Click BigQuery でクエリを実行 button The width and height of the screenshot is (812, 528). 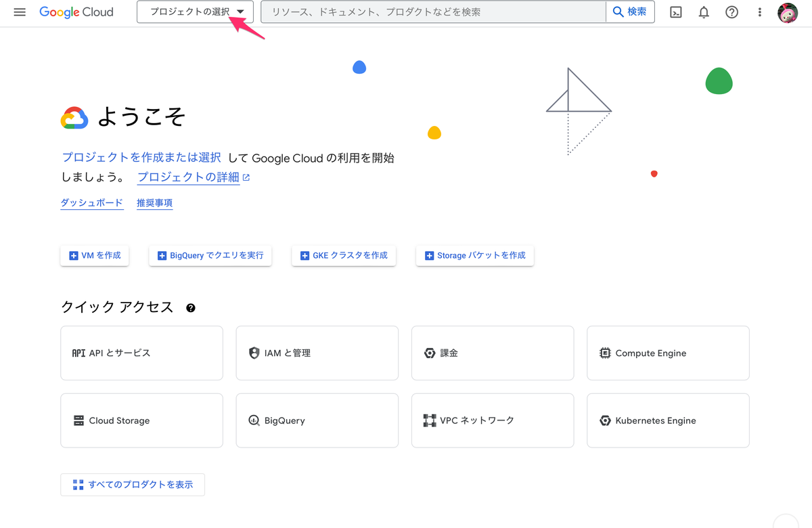tap(210, 255)
